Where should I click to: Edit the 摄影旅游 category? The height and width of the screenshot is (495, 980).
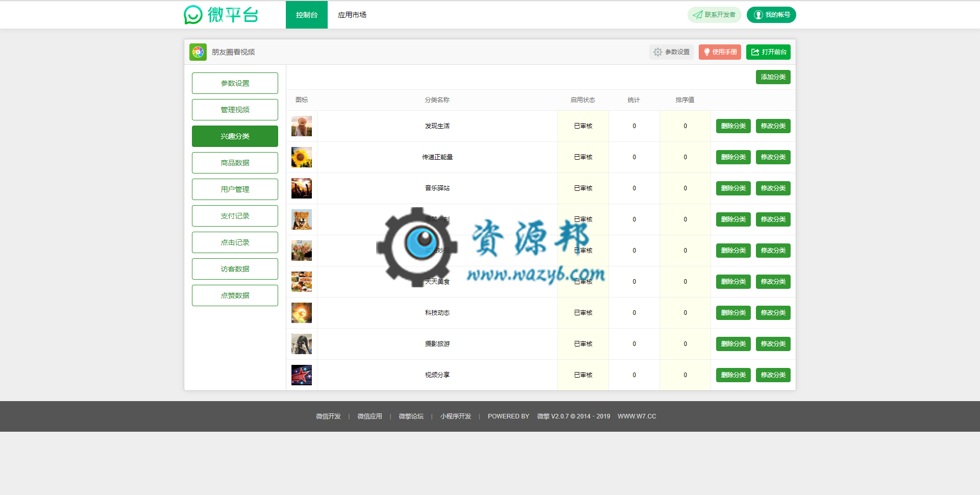pyautogui.click(x=773, y=344)
